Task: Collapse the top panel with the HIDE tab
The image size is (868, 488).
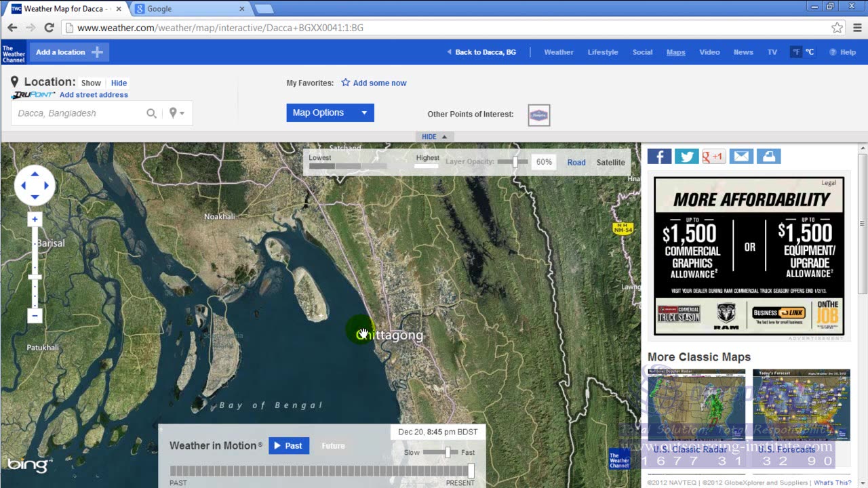Action: click(434, 136)
